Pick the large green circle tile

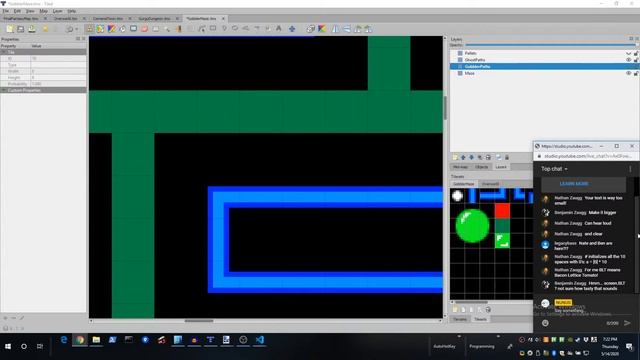coord(472,226)
